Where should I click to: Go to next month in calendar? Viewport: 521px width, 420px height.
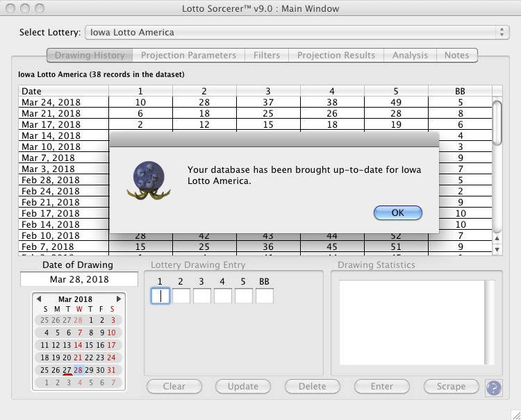point(119,299)
